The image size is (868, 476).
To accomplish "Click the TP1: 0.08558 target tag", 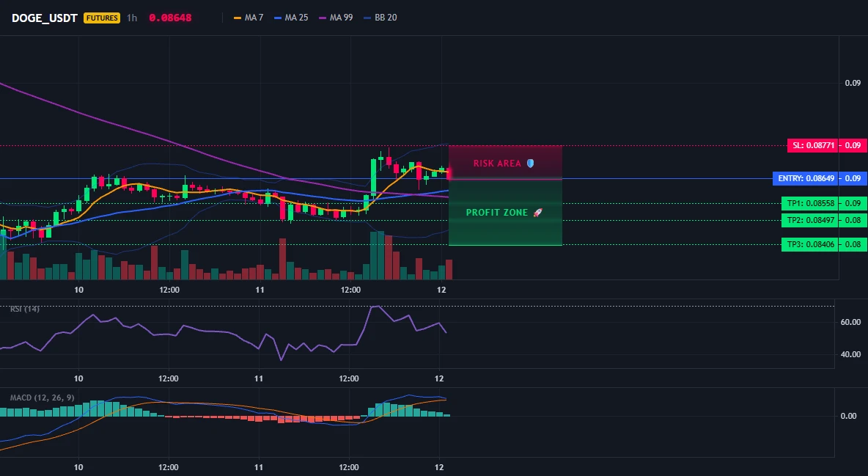I will 810,203.
